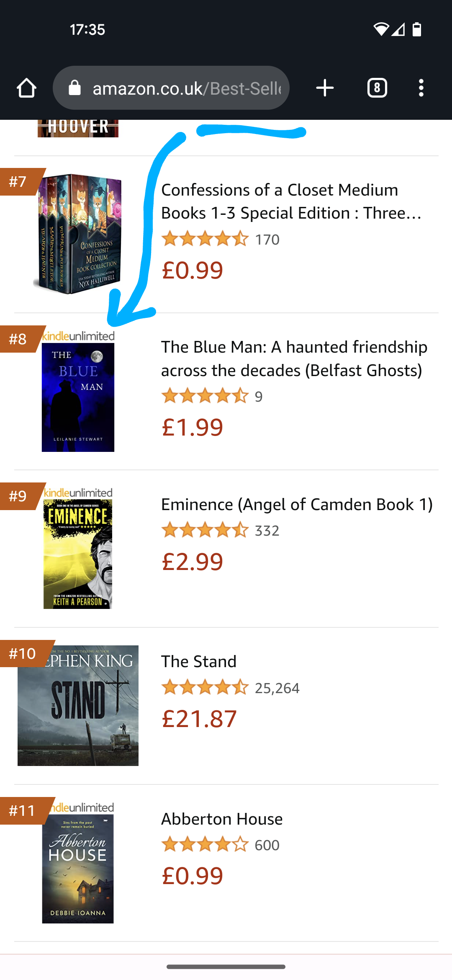452x980 pixels.
Task: Select the #7 rank badge
Action: point(19,181)
